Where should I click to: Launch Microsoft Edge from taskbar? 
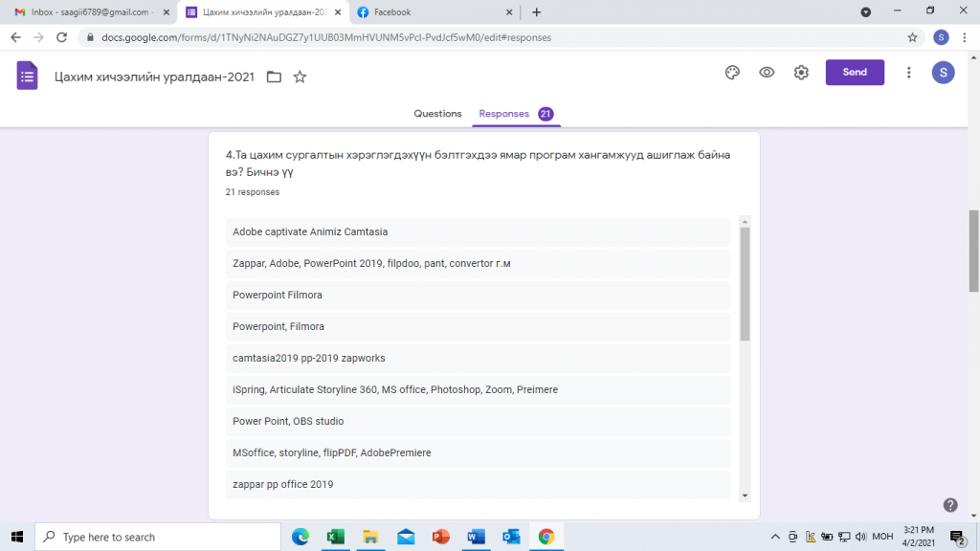click(301, 537)
